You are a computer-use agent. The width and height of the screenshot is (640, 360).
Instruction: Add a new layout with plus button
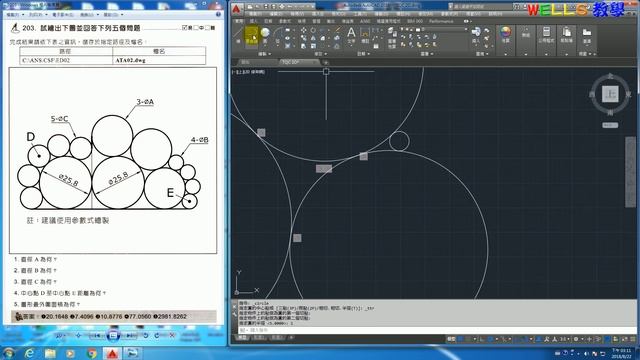[x=291, y=338]
